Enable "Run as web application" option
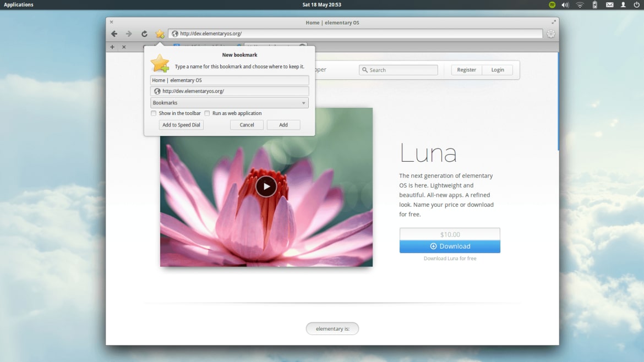Screen dimensions: 644x362 (x=207, y=113)
